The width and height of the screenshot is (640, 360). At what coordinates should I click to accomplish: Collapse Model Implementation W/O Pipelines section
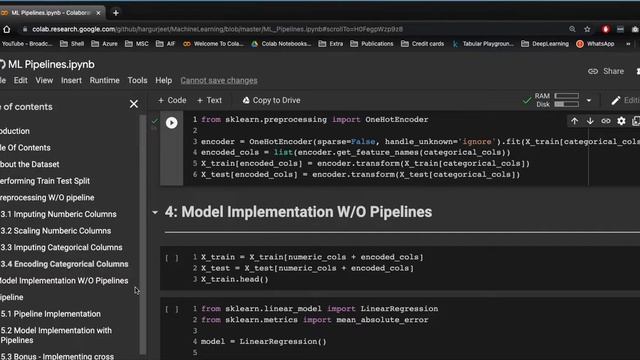point(155,212)
